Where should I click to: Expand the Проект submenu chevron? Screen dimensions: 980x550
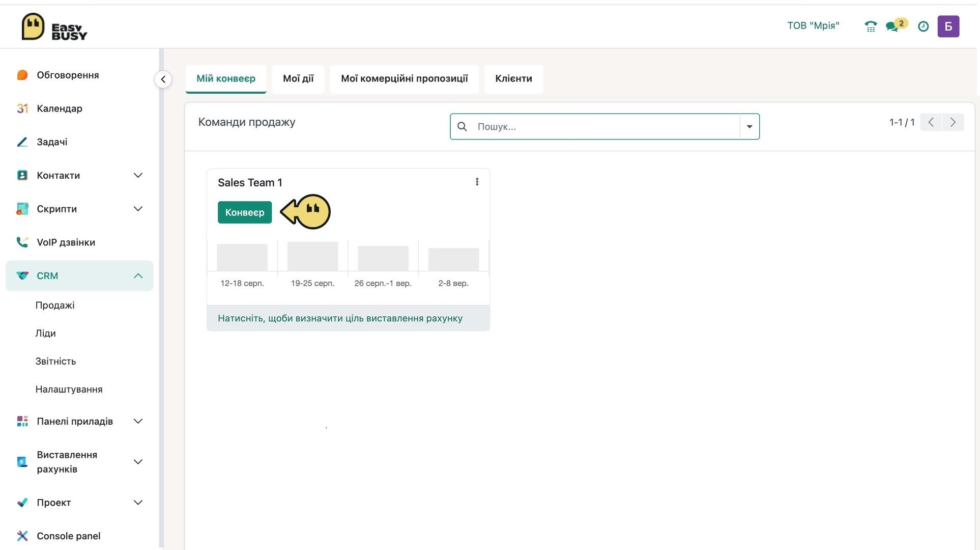tap(138, 503)
